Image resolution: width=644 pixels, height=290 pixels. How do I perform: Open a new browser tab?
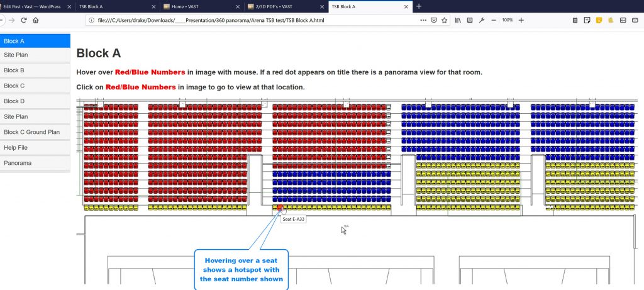pos(419,6)
